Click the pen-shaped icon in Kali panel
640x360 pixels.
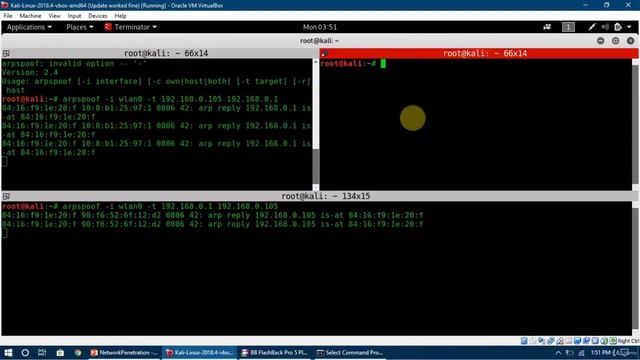[591, 27]
